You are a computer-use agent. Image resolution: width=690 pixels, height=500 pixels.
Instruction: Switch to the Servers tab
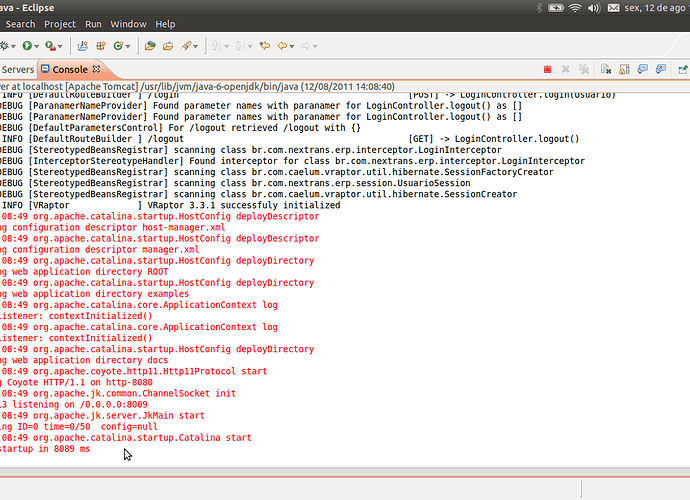[x=18, y=70]
